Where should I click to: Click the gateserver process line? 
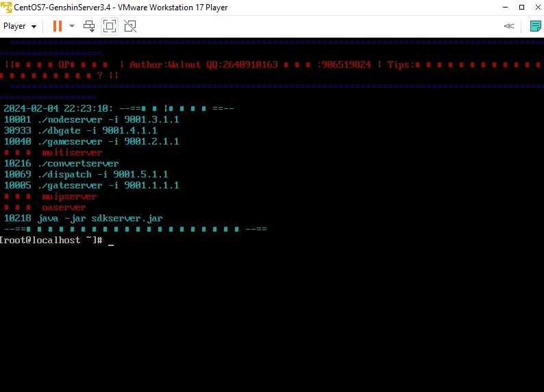[x=92, y=185]
